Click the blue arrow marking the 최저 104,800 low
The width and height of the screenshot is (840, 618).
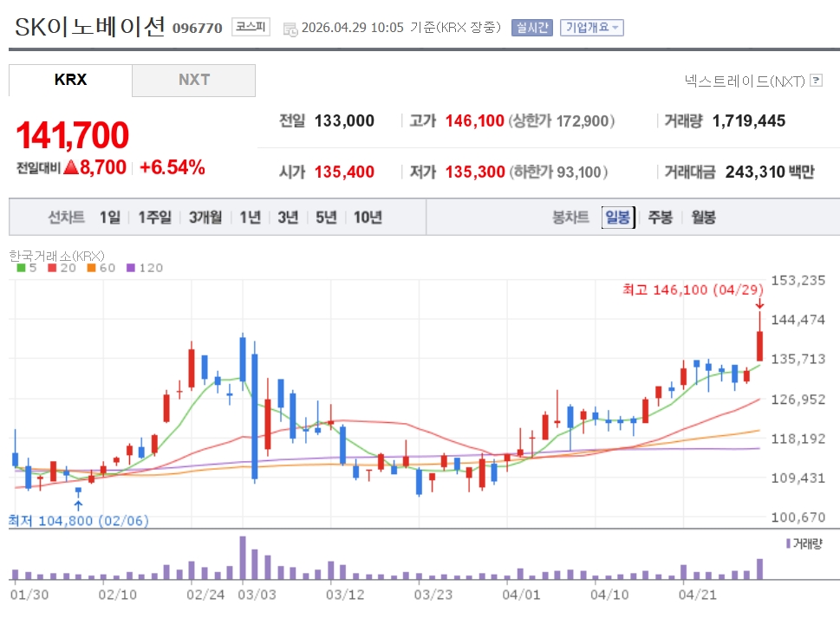pyautogui.click(x=78, y=505)
